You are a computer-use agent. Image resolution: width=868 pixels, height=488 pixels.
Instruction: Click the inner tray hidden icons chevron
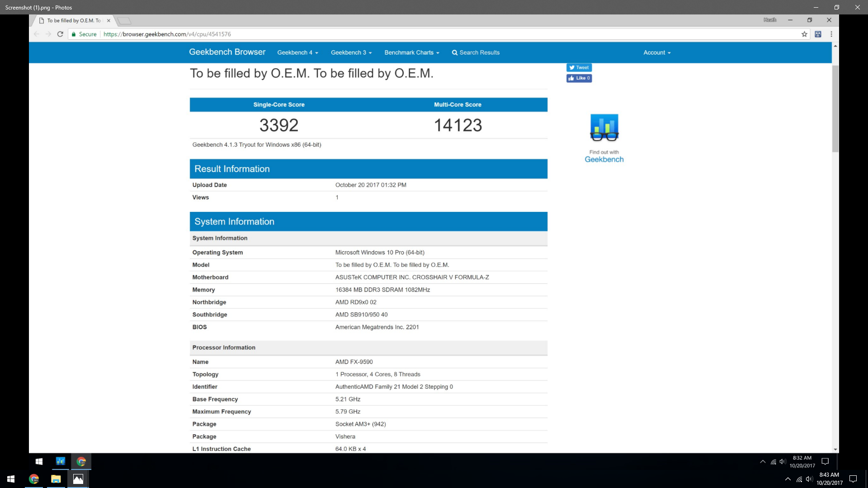(x=763, y=461)
